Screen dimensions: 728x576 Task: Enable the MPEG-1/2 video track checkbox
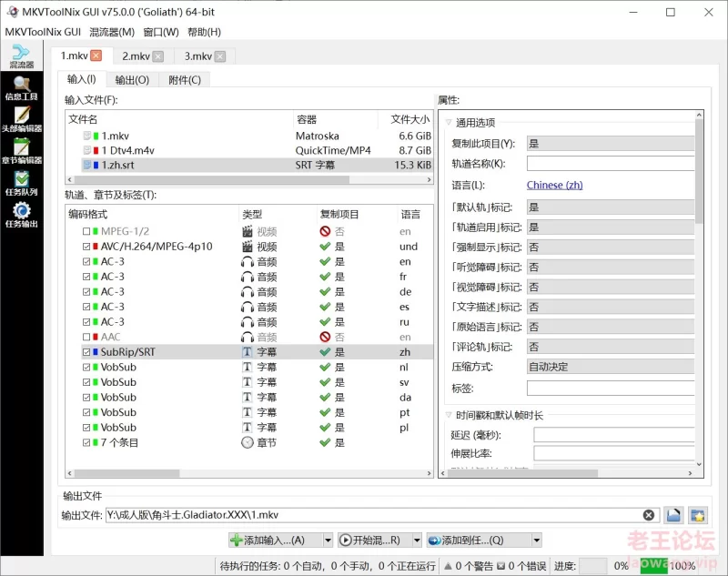[86, 232]
